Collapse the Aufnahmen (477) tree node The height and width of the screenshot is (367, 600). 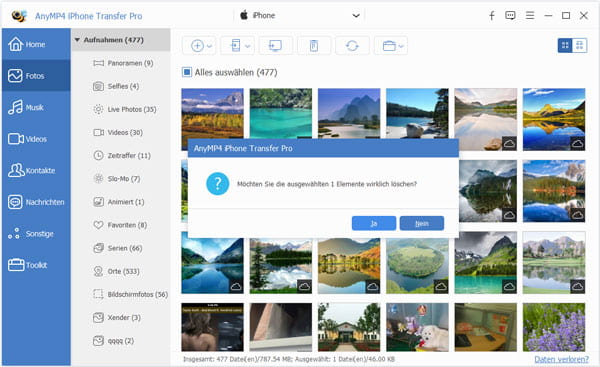click(77, 40)
